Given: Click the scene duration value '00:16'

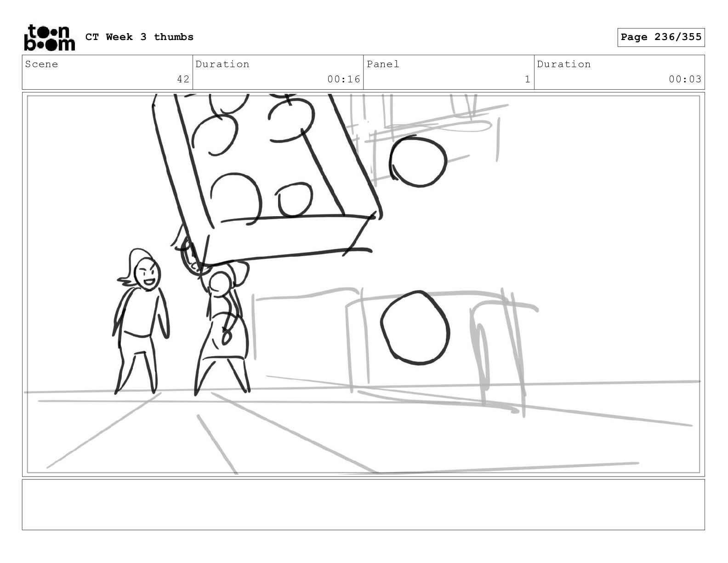Looking at the screenshot, I should (344, 79).
